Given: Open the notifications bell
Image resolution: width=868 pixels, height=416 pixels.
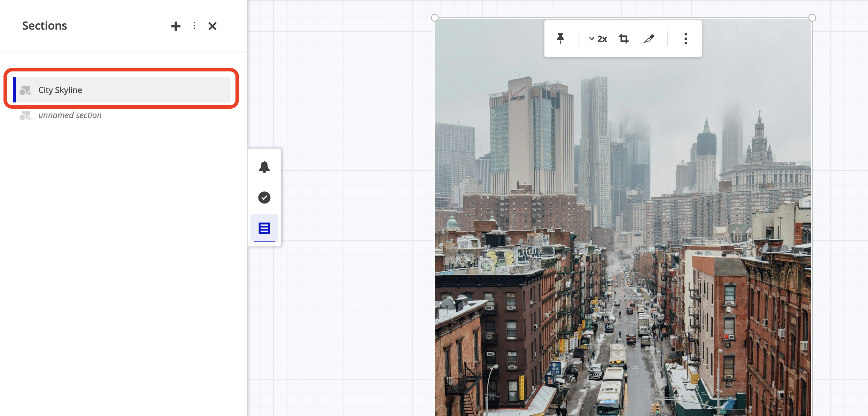Looking at the screenshot, I should 264,167.
